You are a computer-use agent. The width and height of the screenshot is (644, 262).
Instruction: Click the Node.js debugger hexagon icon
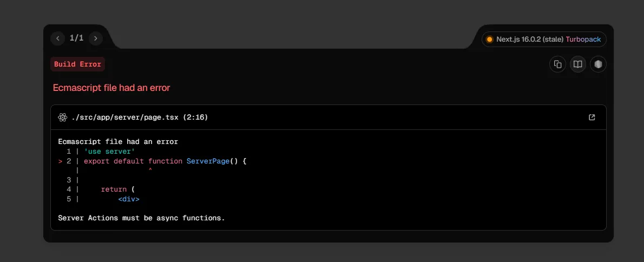(598, 64)
